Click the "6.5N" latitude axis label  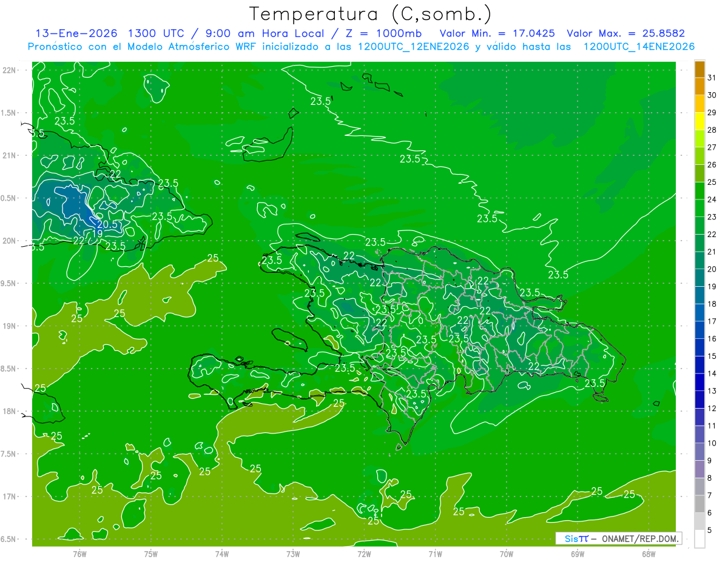click(x=8, y=539)
